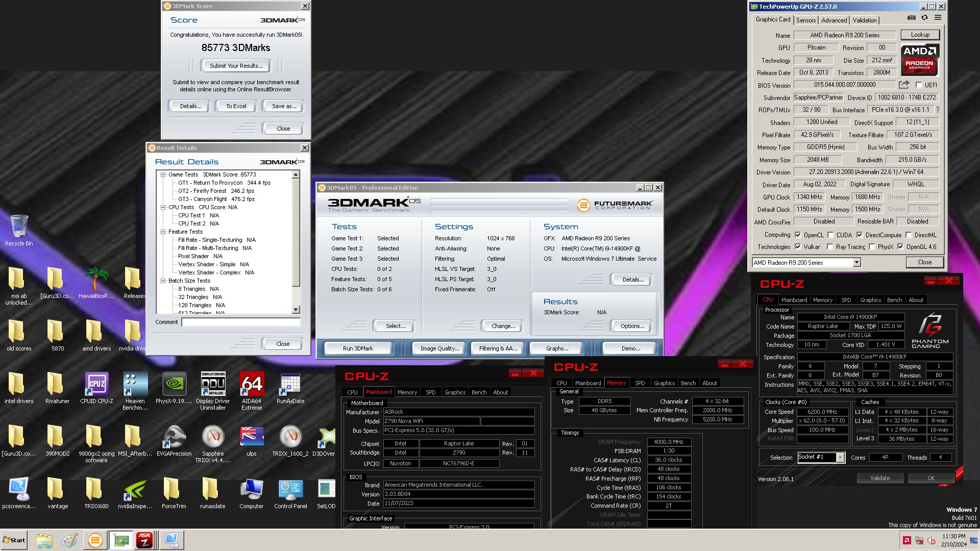This screenshot has width=980, height=551.
Task: Launch the Heaven Benchmark desktop icon
Action: [x=135, y=391]
